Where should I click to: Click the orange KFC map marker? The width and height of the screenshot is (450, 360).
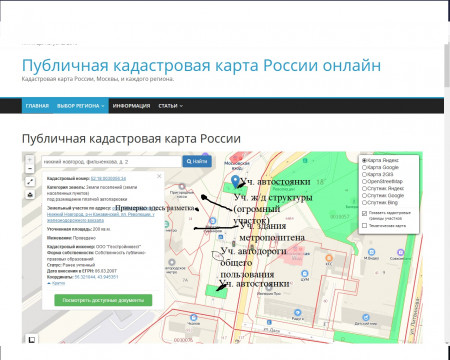click(329, 258)
